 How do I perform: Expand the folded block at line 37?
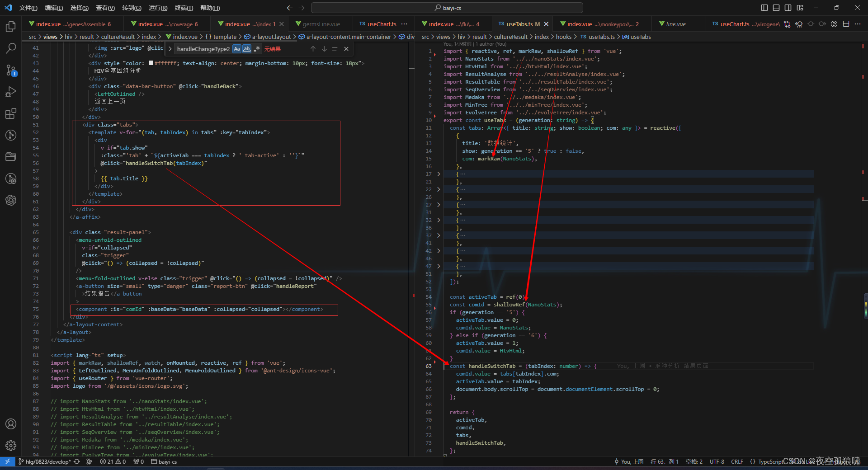coord(439,235)
